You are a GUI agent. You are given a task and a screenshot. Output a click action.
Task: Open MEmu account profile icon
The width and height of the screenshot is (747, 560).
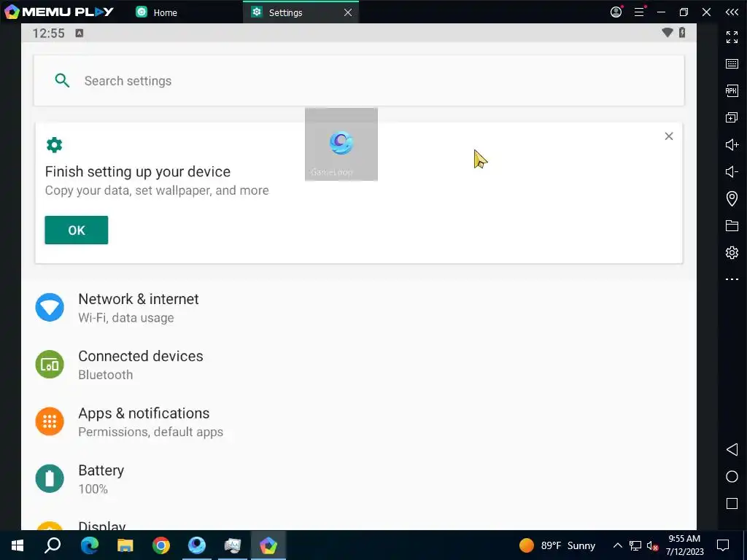[x=616, y=12]
